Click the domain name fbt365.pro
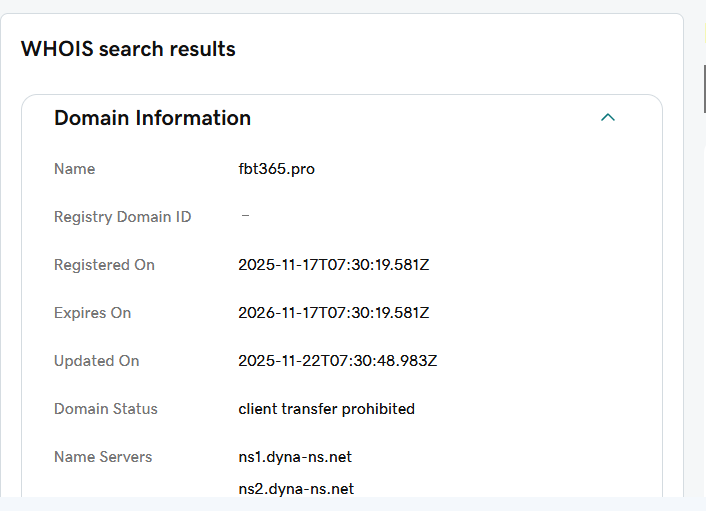The height and width of the screenshot is (511, 706). click(276, 169)
